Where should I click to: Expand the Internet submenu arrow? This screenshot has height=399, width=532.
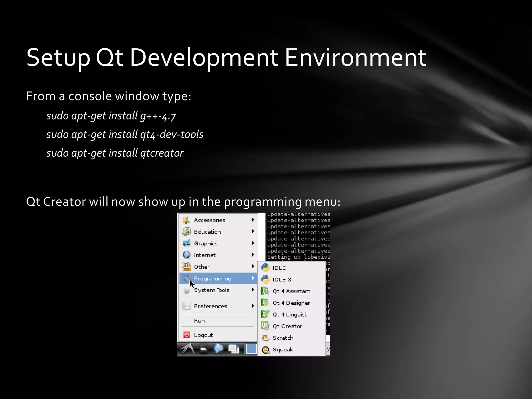[253, 255]
